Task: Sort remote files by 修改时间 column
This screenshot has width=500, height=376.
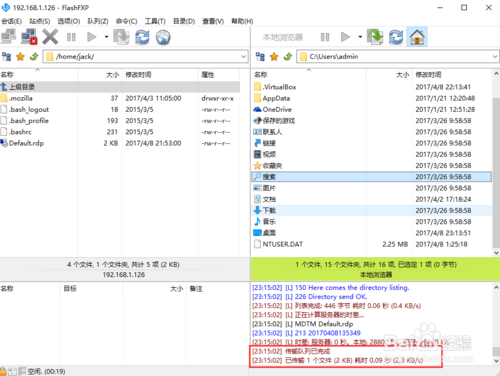Action: click(x=160, y=75)
